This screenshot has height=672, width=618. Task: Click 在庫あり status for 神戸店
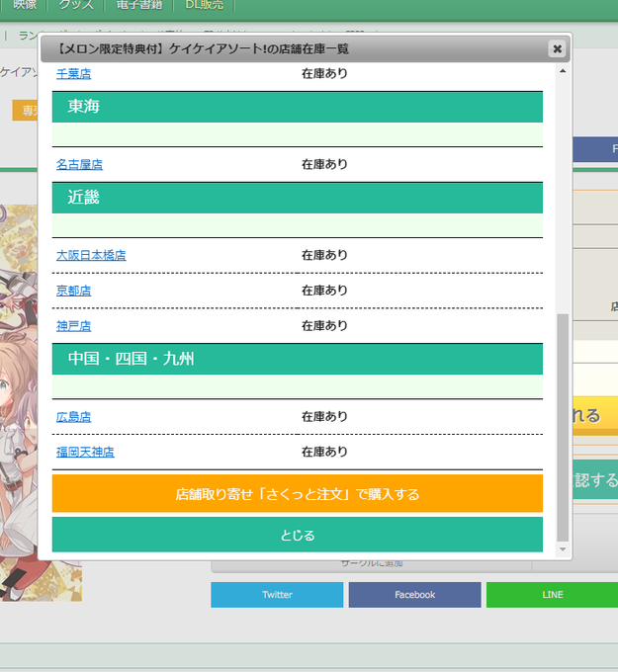324,326
